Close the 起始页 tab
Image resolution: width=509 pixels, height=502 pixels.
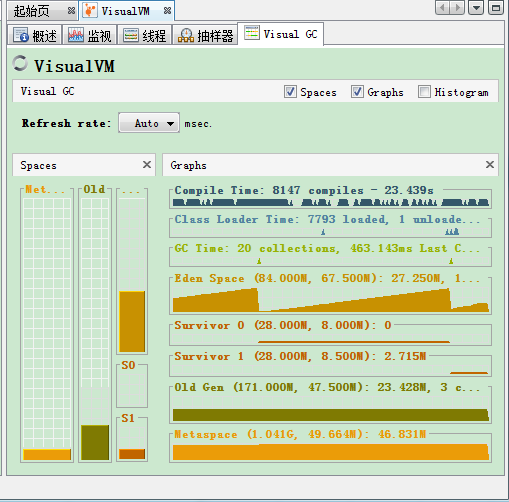(x=71, y=11)
